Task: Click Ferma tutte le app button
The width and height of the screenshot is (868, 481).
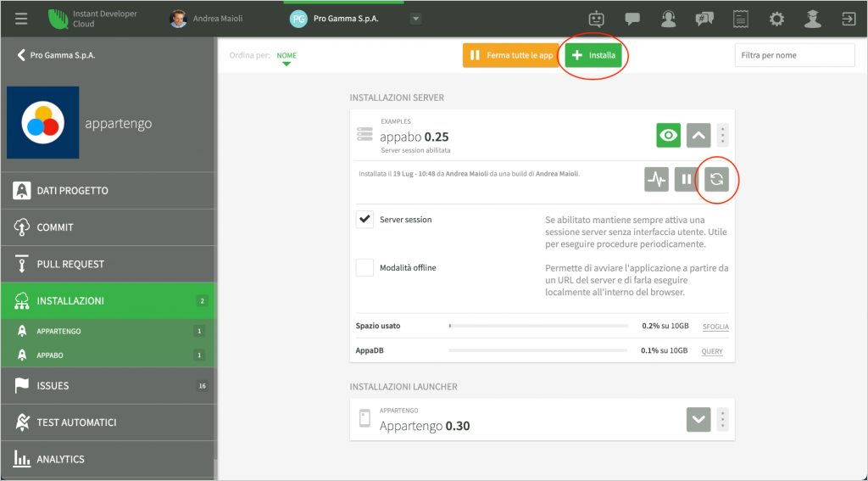Action: point(511,55)
